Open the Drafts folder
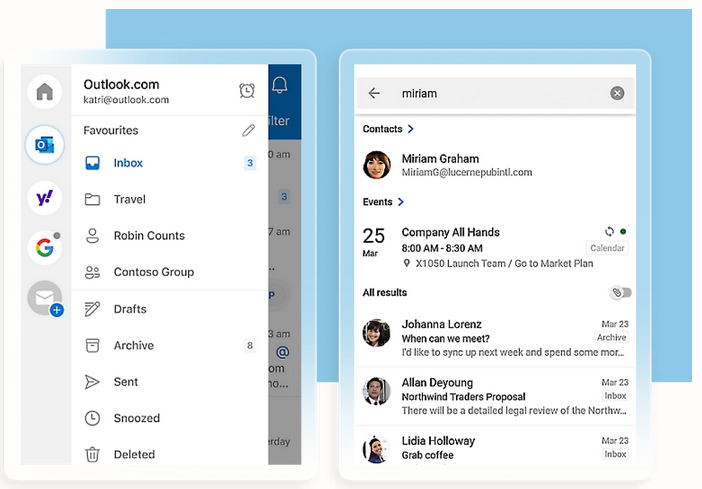702x489 pixels. click(130, 309)
